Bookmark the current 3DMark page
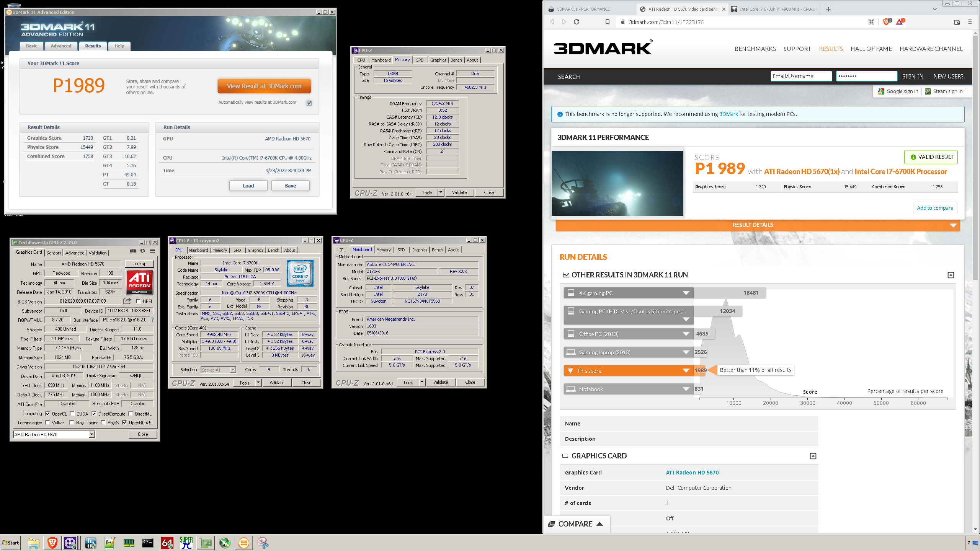The image size is (980, 551). (608, 22)
